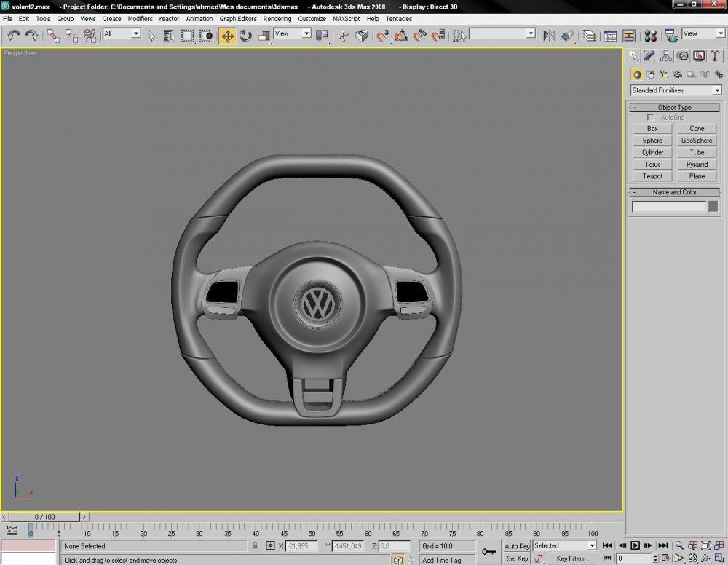Toggle the Auto Key button
This screenshot has height=565, width=728.
pos(517,546)
